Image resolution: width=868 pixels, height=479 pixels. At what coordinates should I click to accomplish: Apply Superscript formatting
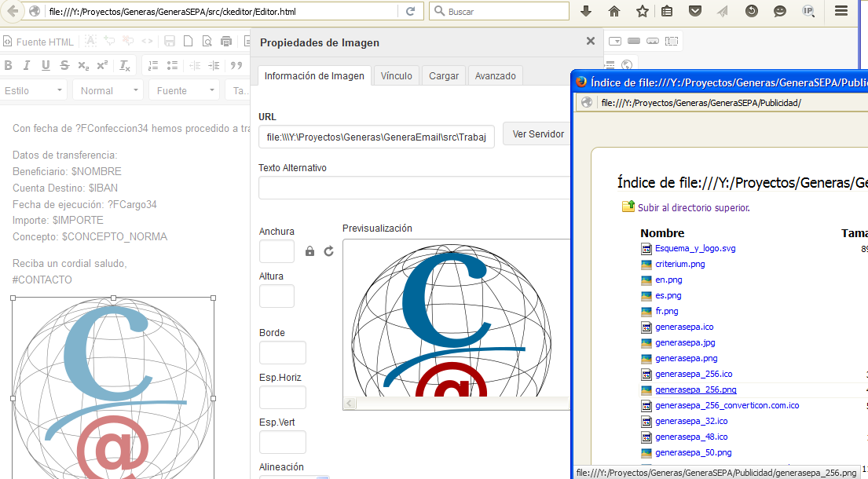point(102,65)
